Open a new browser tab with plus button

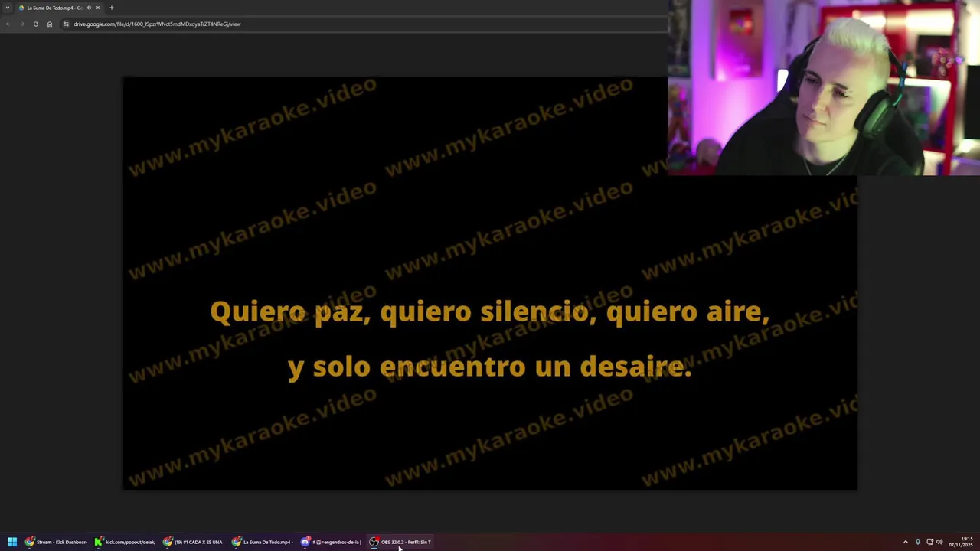pos(111,8)
